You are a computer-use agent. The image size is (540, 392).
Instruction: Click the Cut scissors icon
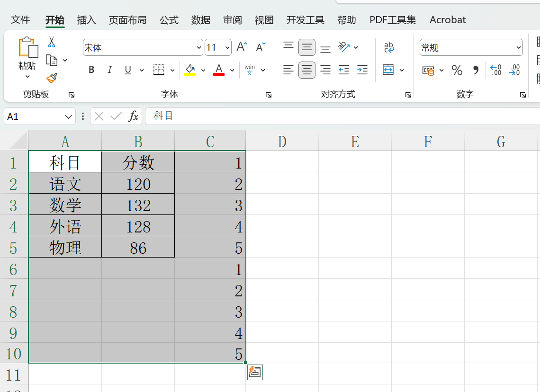click(52, 42)
